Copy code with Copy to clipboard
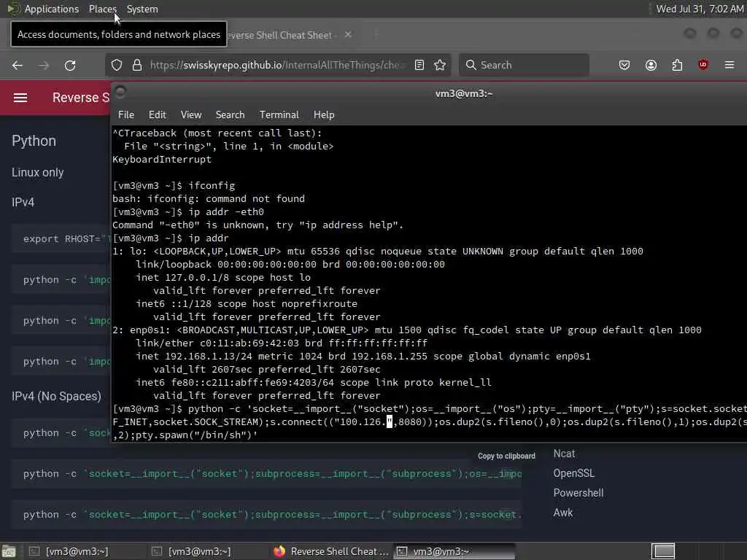Screen dimensions: 747x560 pos(506,456)
